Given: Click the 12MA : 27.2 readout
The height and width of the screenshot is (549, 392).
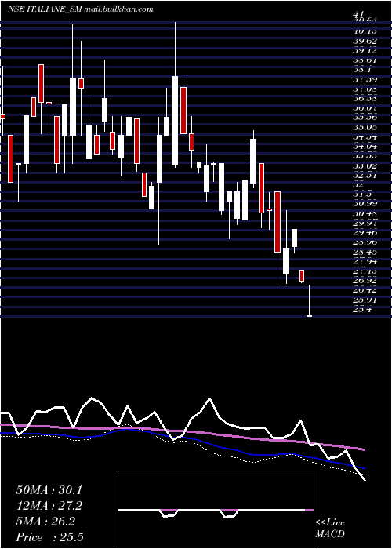Looking at the screenshot, I should [x=49, y=506].
